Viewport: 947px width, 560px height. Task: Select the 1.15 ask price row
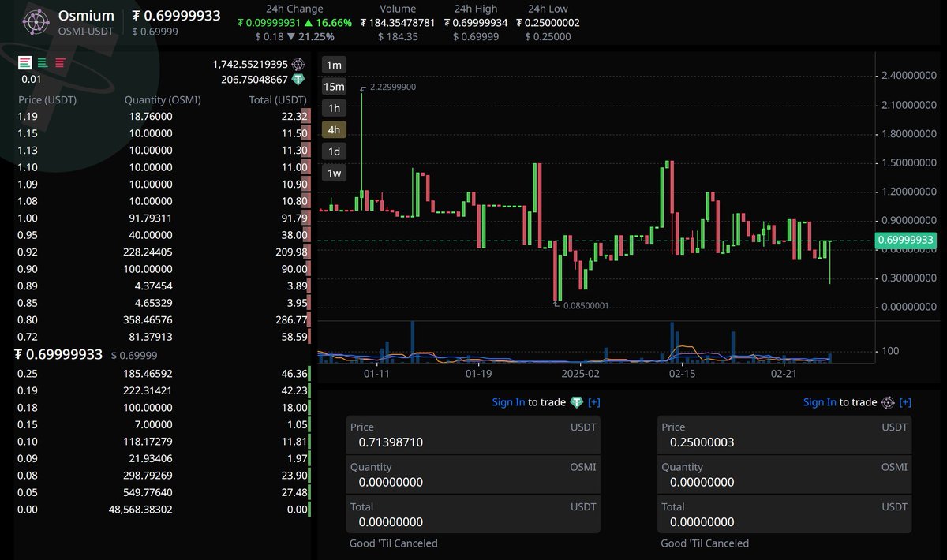coord(164,133)
